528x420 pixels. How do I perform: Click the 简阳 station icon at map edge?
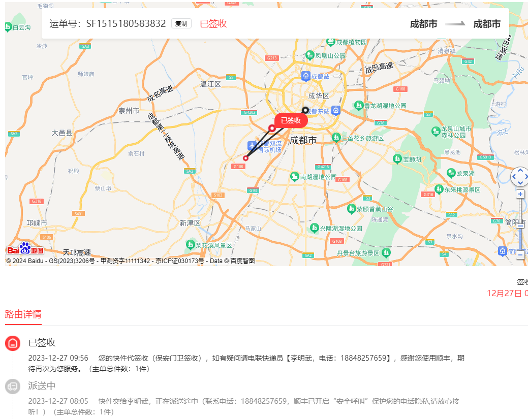(503, 251)
